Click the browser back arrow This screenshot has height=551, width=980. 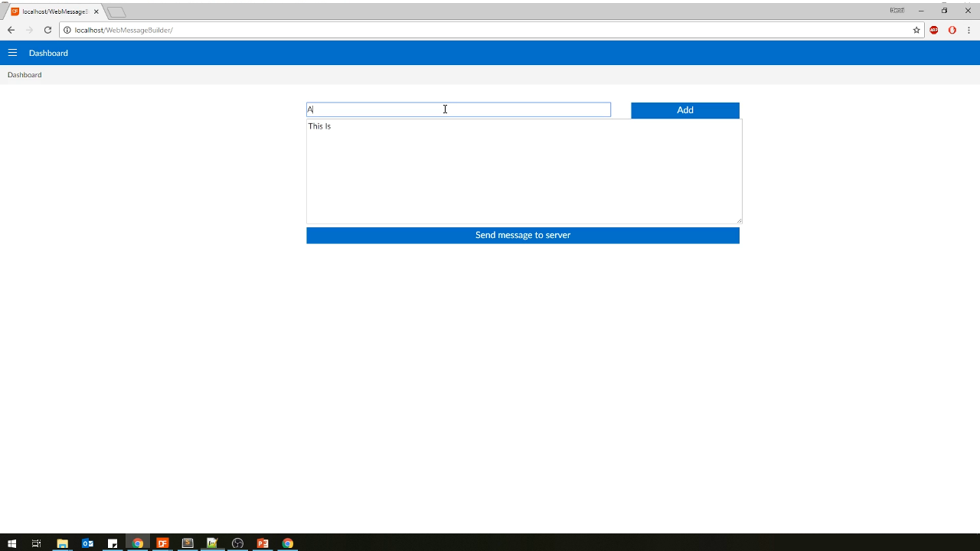11,30
